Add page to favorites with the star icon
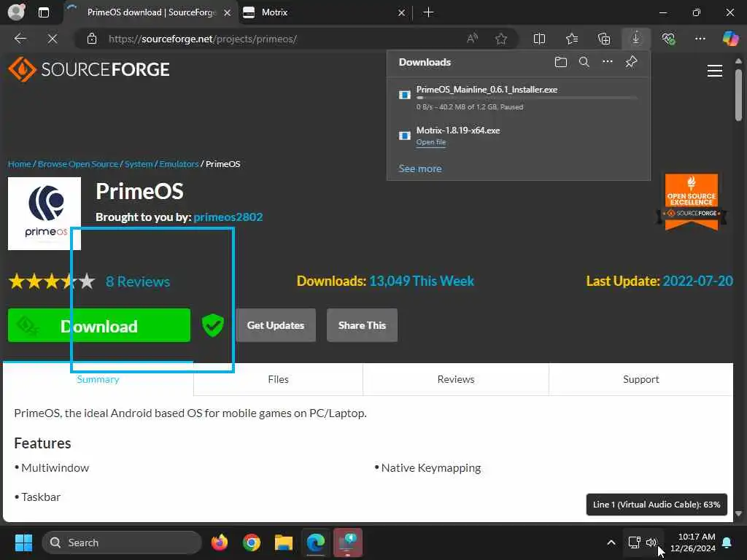This screenshot has width=747, height=560. [500, 39]
